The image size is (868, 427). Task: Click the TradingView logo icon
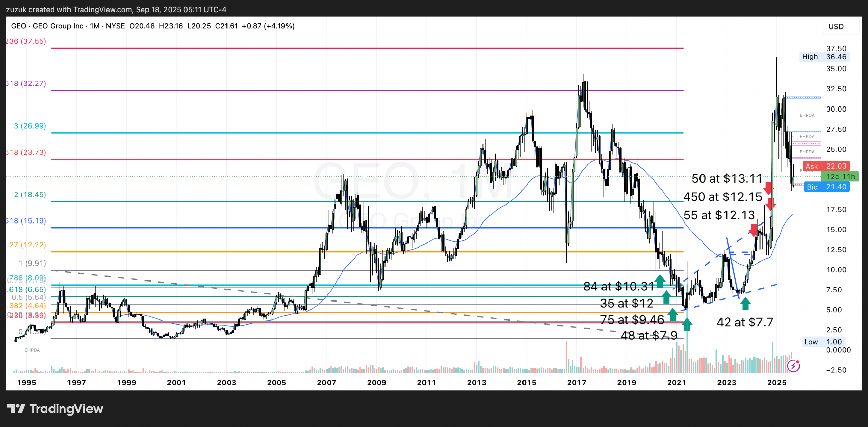[x=16, y=408]
